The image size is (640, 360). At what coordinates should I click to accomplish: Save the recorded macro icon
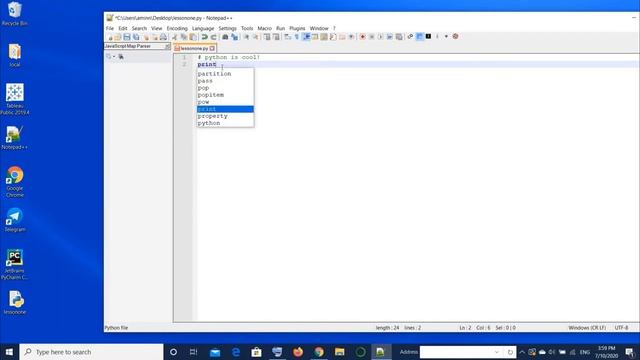(399, 37)
